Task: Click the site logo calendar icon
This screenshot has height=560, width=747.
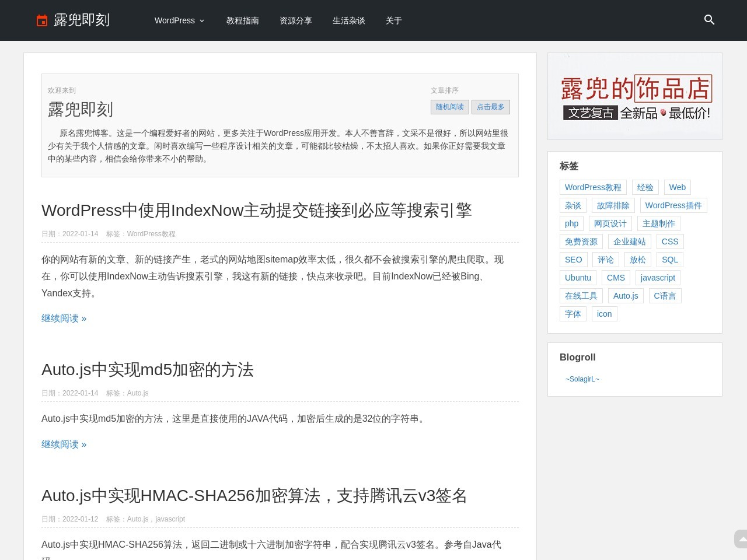Action: tap(42, 20)
